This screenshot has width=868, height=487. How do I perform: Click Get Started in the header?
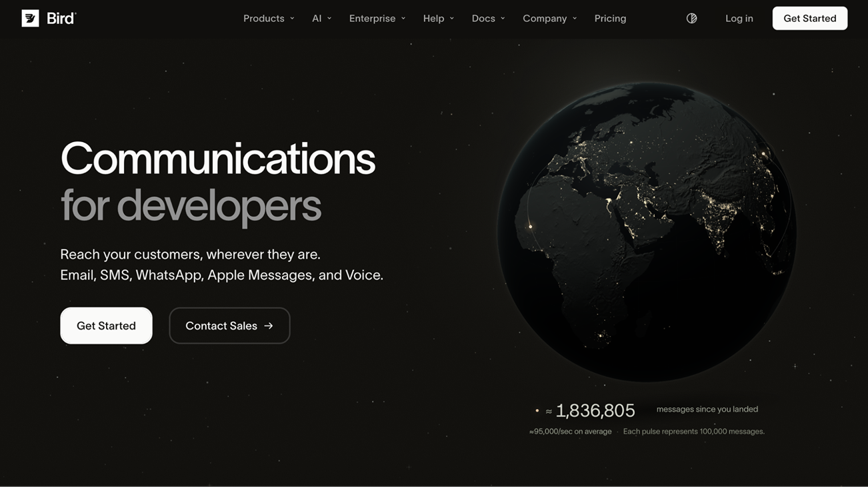810,19
